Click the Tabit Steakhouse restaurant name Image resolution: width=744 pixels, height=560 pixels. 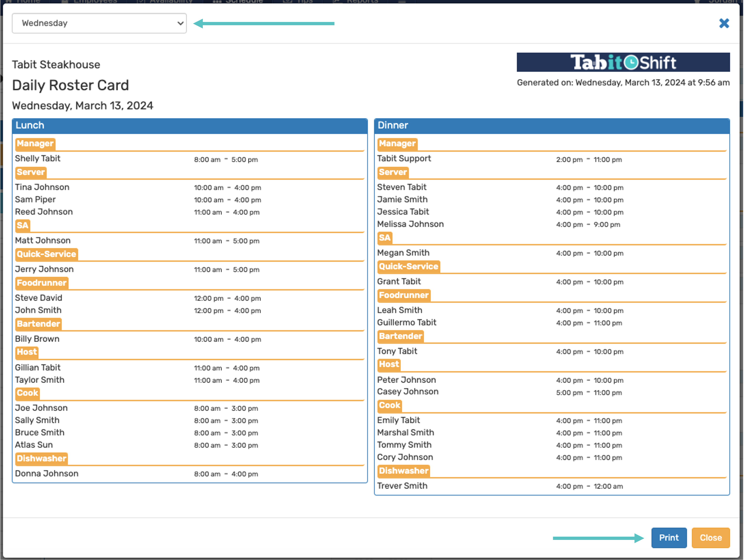click(x=56, y=64)
